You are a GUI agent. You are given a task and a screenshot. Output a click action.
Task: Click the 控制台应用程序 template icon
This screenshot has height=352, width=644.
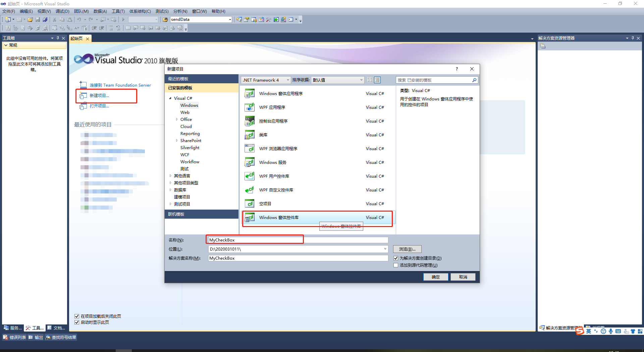click(250, 121)
